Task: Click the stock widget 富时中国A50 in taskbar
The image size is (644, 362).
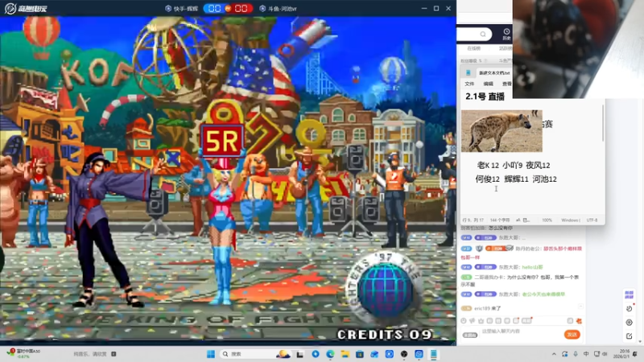Action: [x=24, y=353]
